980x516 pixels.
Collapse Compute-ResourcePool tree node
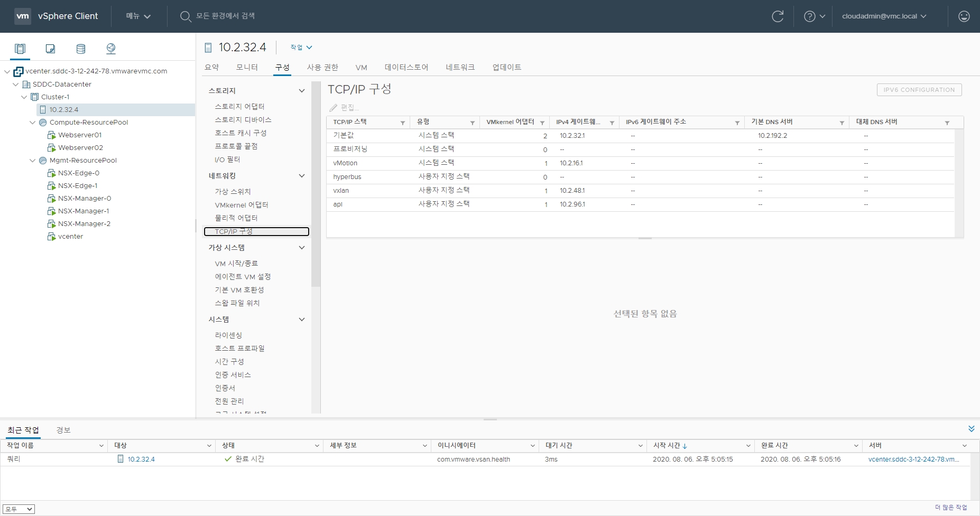click(32, 123)
